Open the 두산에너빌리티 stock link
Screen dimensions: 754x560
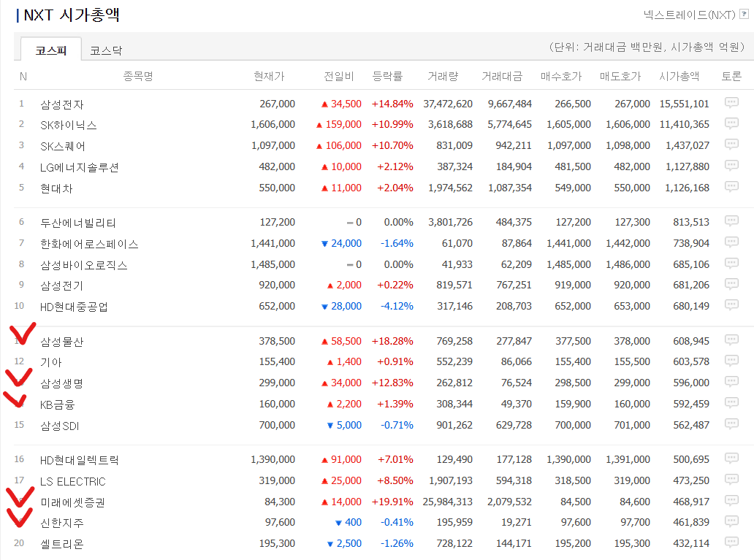click(x=78, y=223)
